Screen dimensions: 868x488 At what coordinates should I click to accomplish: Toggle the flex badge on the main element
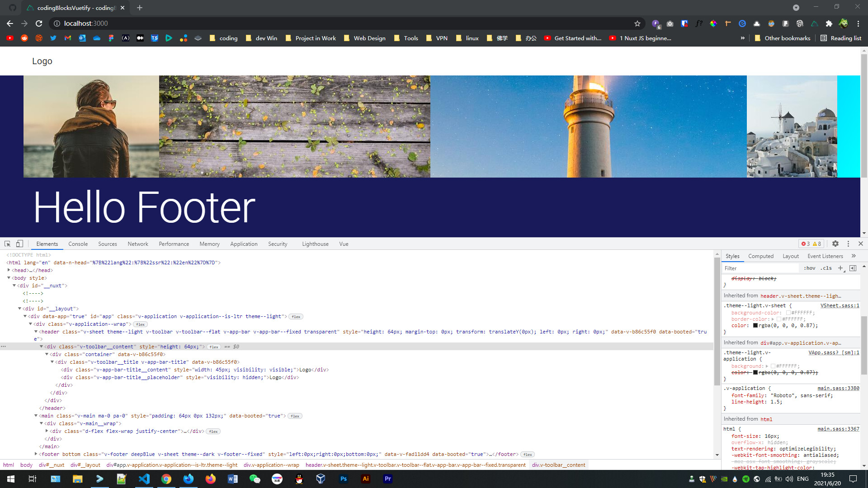294,416
